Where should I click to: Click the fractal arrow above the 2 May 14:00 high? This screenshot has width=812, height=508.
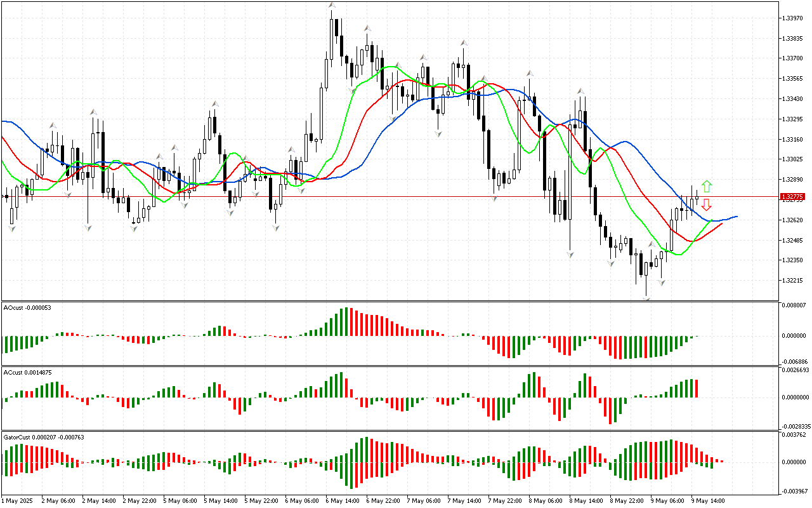coord(93,112)
